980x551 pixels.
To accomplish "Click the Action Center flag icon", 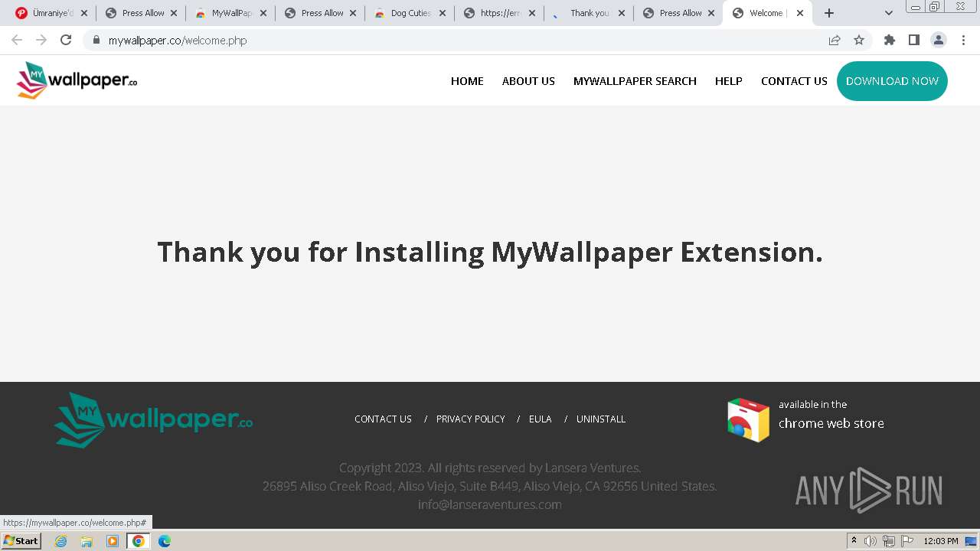I will (x=907, y=541).
